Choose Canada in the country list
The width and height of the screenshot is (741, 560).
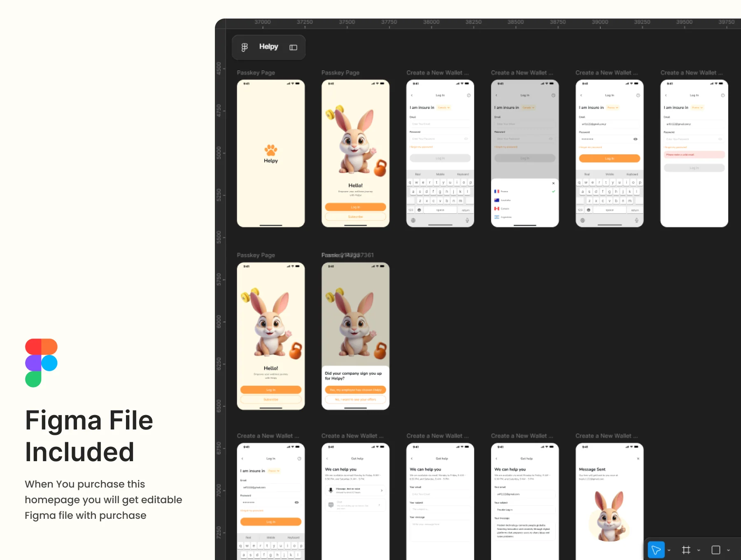click(524, 209)
